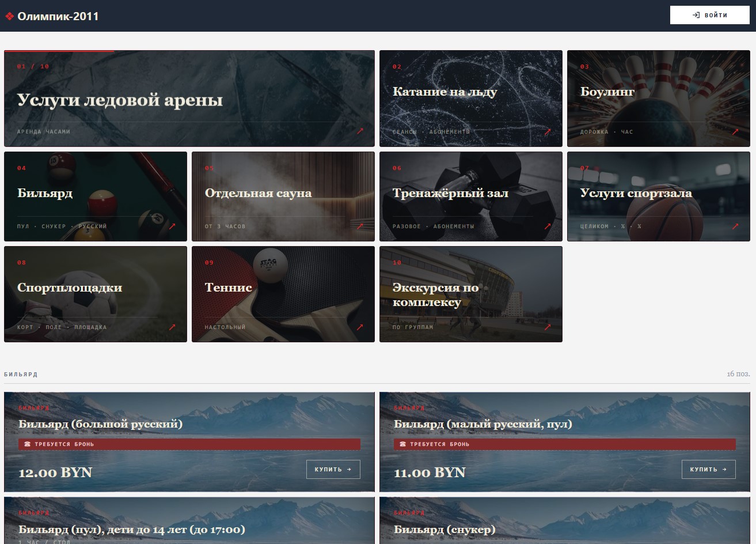Click the ПУЛ · СНУКЕР · РУССКИЙ subtitle
Image resolution: width=756 pixels, height=544 pixels.
tap(62, 226)
